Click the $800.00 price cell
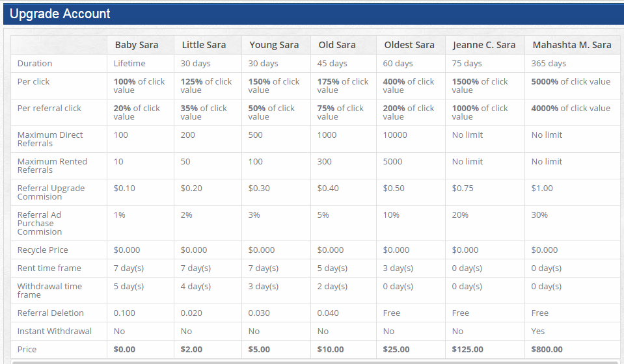The height and width of the screenshot is (364, 624). (x=547, y=350)
